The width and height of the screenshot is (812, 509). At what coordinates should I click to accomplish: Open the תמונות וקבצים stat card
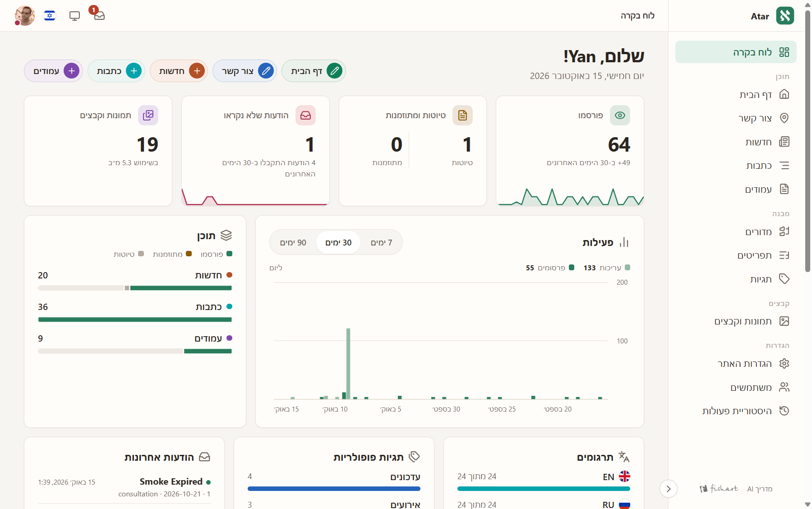point(98,151)
